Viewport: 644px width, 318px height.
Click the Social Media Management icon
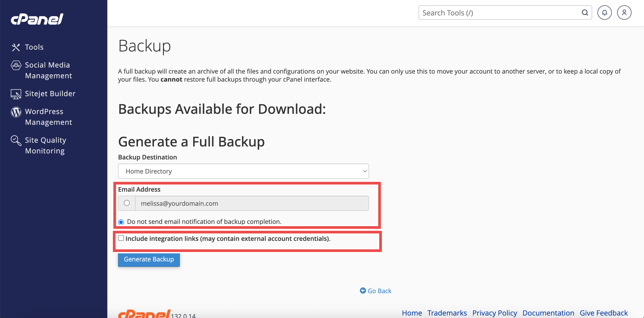coord(16,66)
